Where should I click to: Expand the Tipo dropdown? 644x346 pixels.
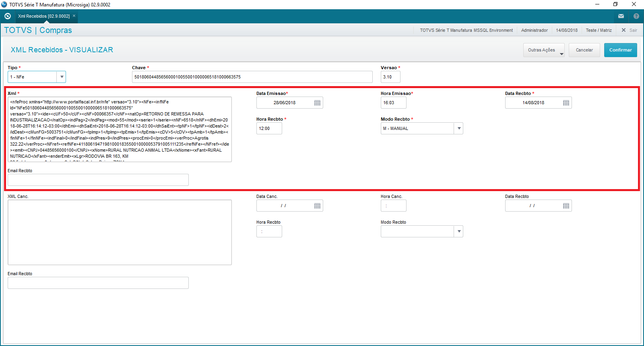(61, 77)
